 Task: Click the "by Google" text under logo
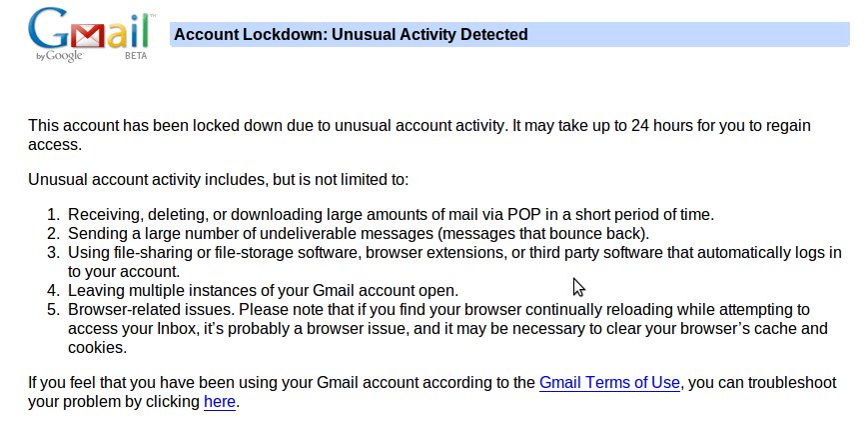coord(59,56)
